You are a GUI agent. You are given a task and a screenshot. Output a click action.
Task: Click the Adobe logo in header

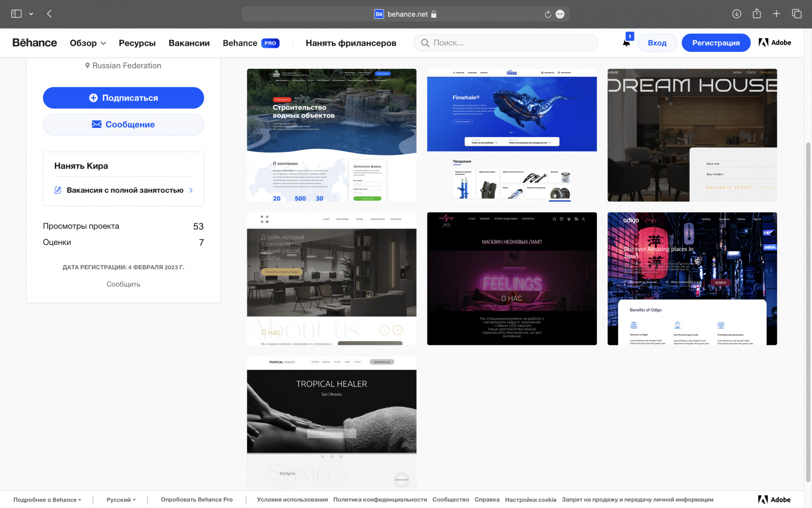point(774,43)
